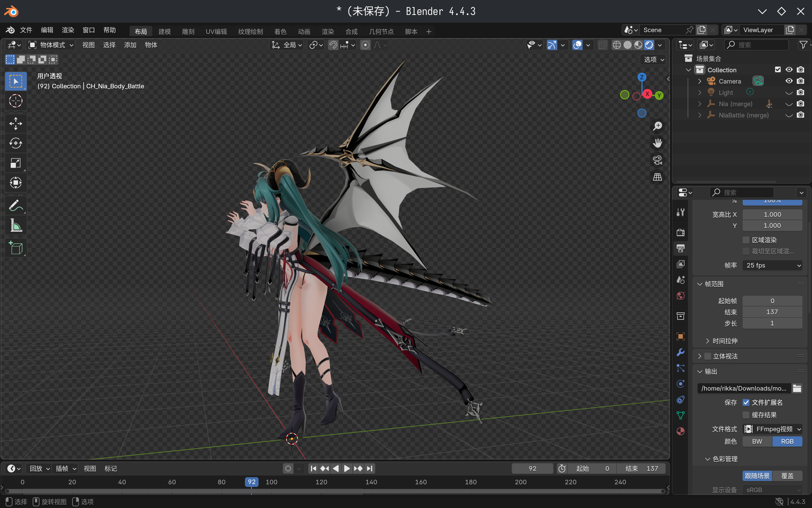
Task: Click 跟随场景 color management button
Action: click(x=757, y=476)
